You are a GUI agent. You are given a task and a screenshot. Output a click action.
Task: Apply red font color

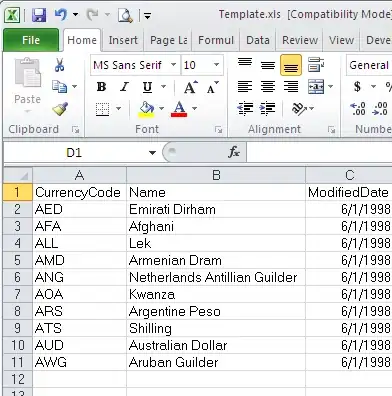click(x=179, y=109)
